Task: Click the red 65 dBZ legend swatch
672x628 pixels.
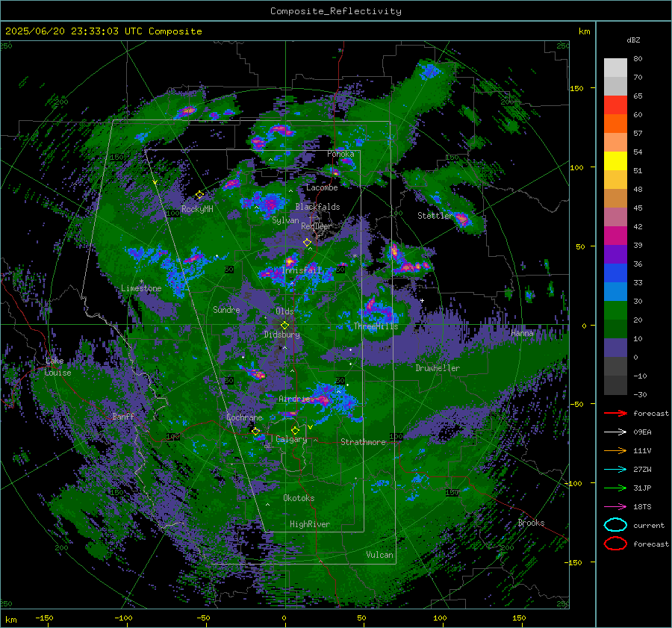Action: (615, 105)
